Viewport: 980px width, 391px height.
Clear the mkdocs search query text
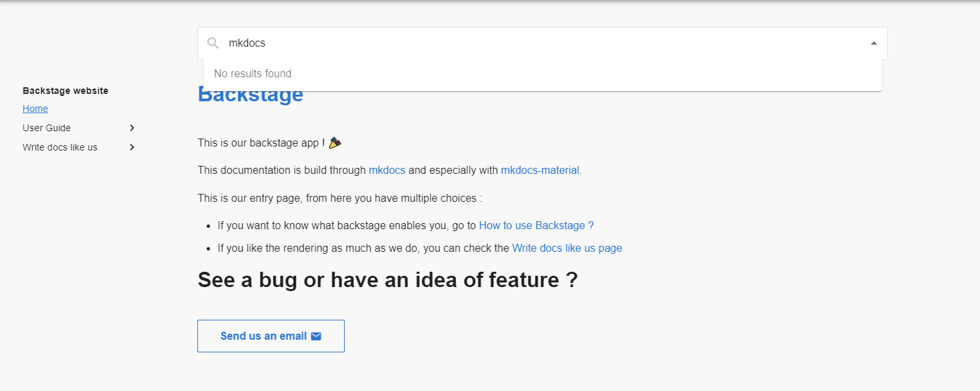pyautogui.click(x=247, y=43)
